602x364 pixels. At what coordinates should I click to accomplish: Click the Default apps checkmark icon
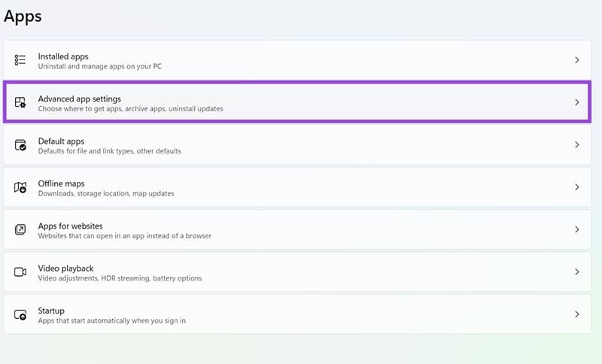point(20,145)
